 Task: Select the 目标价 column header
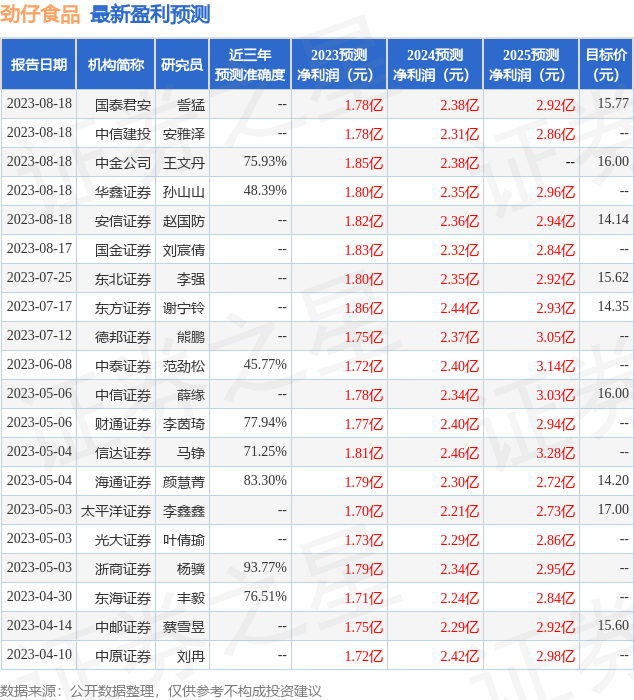tap(606, 64)
